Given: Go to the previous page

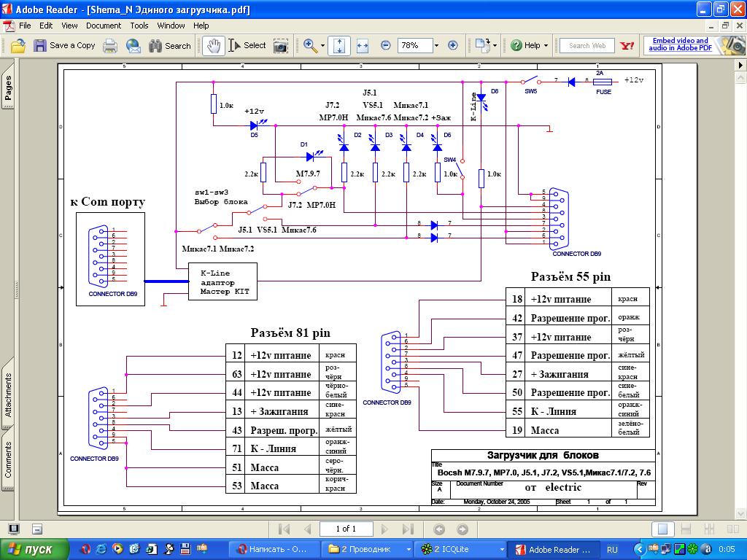Looking at the screenshot, I should click(x=308, y=529).
